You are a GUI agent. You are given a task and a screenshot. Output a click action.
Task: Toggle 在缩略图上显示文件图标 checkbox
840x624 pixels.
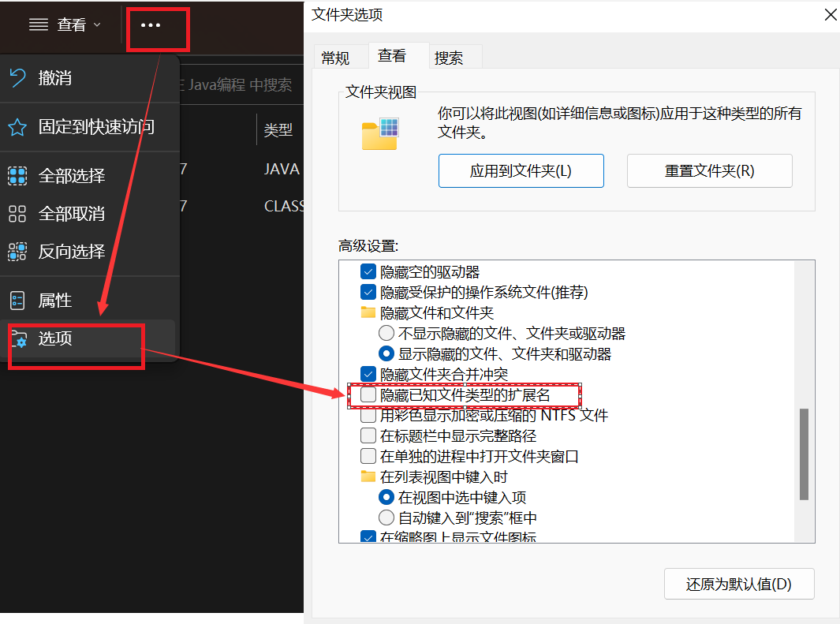[x=368, y=536]
